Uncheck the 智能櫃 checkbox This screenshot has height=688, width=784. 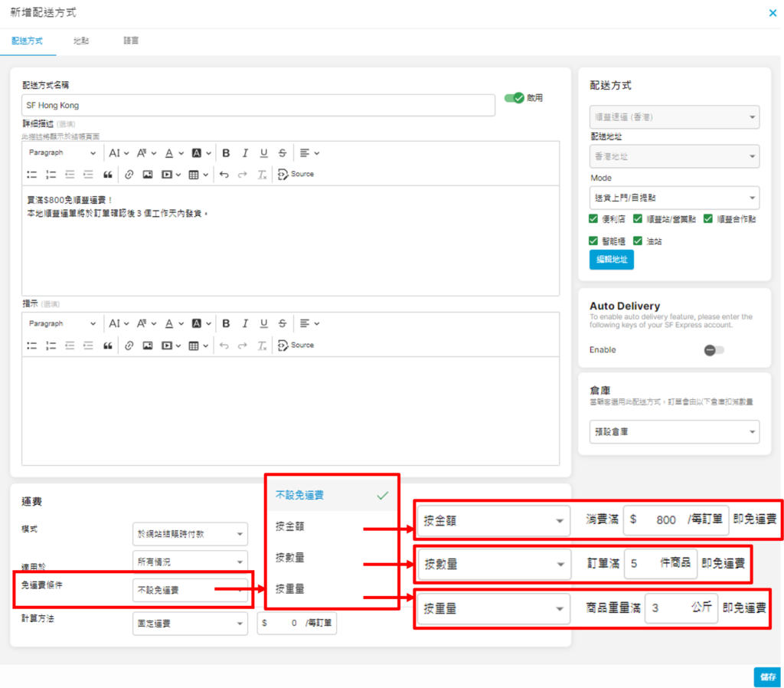tap(594, 241)
